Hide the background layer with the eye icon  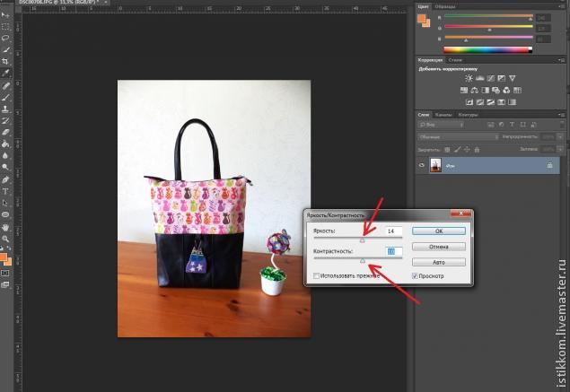click(422, 166)
